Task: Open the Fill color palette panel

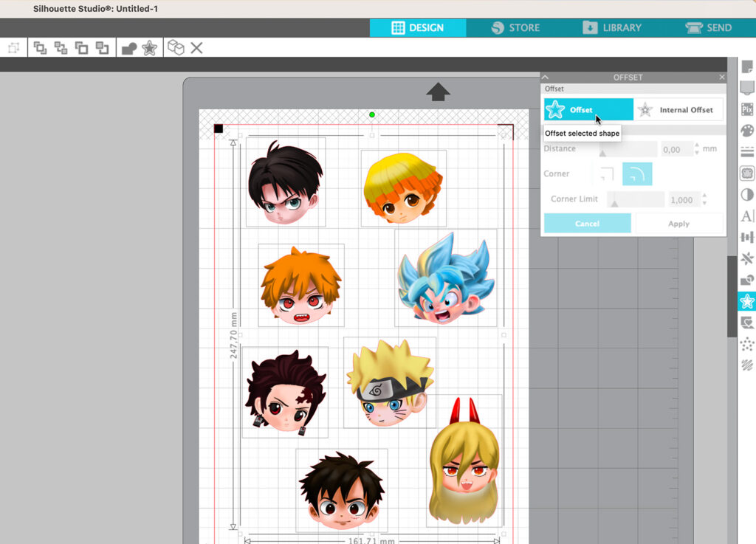Action: point(747,131)
